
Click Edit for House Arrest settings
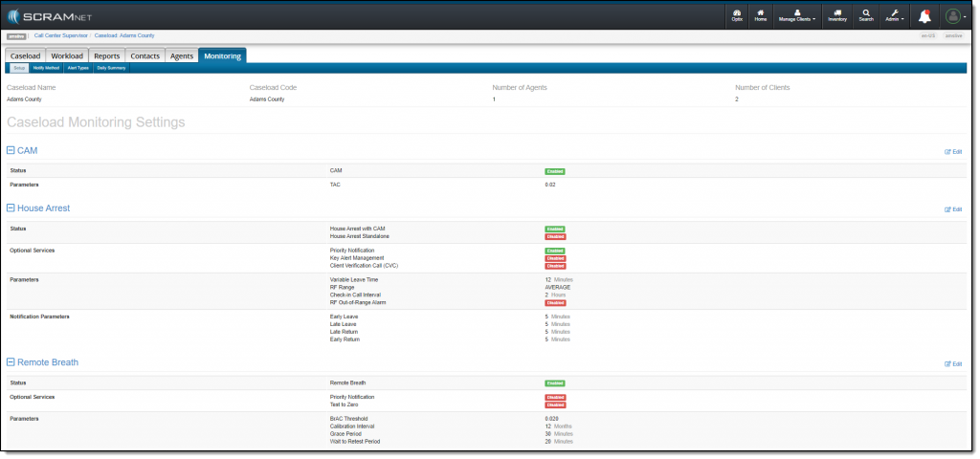(x=952, y=208)
